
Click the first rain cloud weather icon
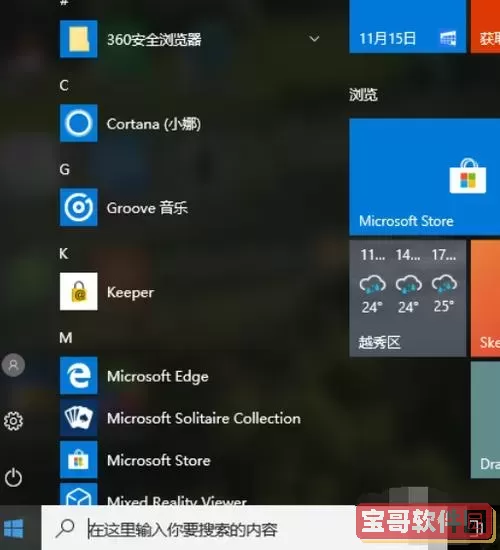click(372, 284)
